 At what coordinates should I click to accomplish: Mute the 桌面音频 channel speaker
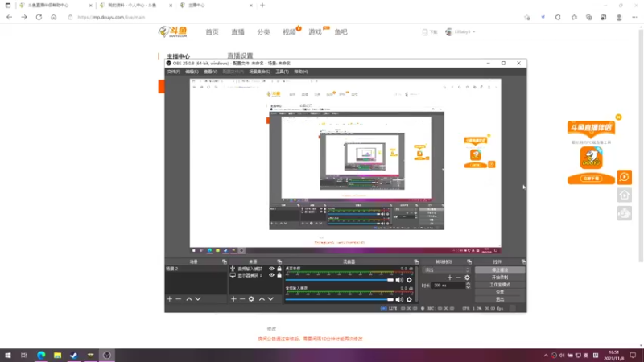pos(399,280)
